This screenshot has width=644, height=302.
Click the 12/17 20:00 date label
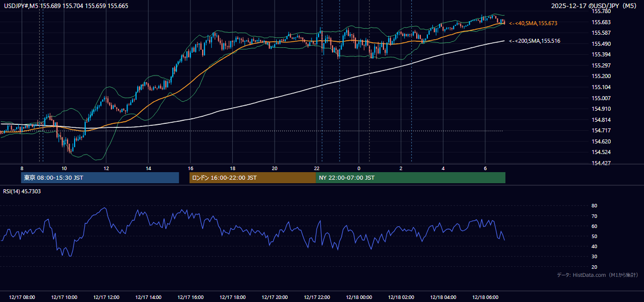point(275,297)
